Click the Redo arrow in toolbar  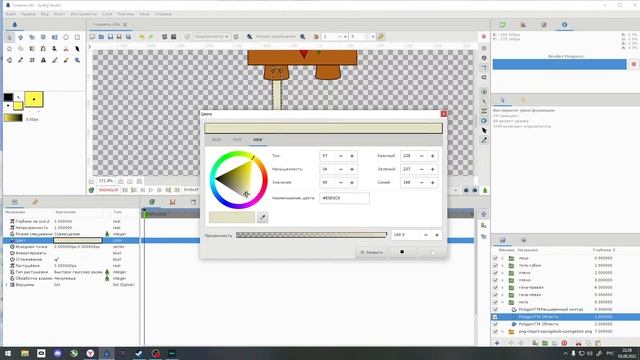(x=151, y=37)
